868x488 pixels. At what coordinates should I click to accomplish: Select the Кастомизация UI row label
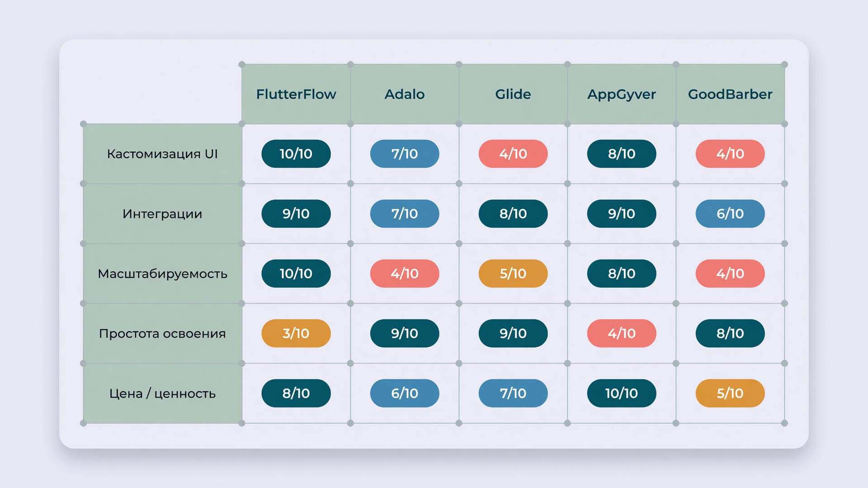pos(163,154)
